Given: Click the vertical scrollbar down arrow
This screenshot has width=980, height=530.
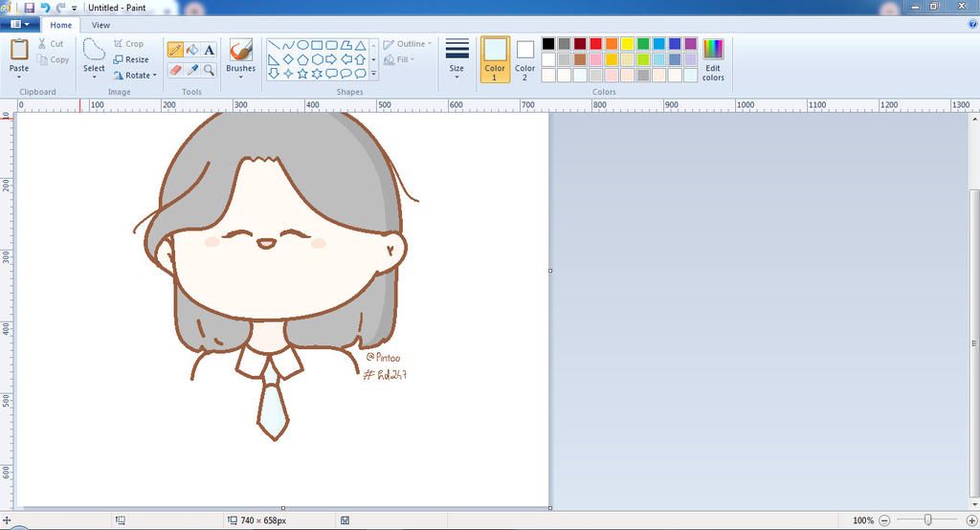Looking at the screenshot, I should [974, 505].
